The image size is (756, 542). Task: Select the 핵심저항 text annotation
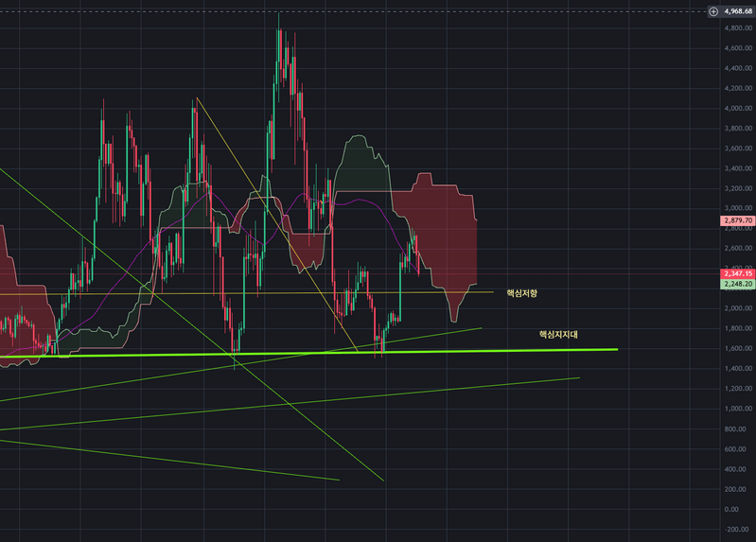(x=521, y=293)
